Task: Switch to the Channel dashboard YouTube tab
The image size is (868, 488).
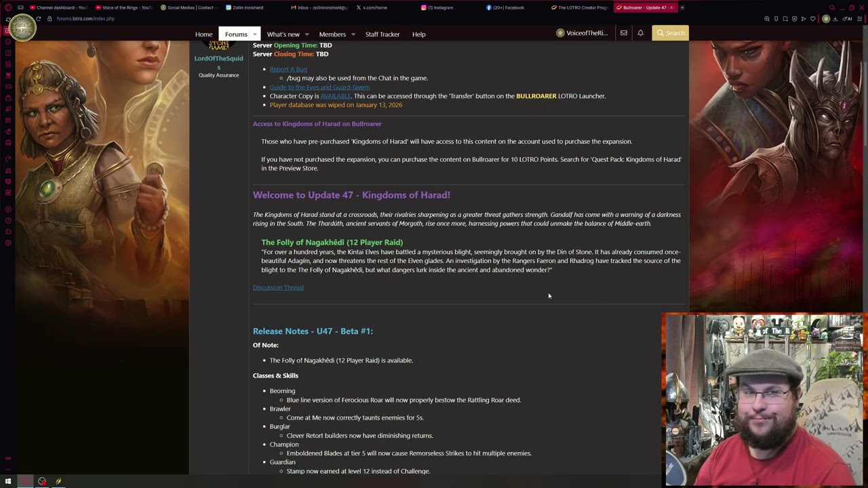Action: [x=58, y=7]
